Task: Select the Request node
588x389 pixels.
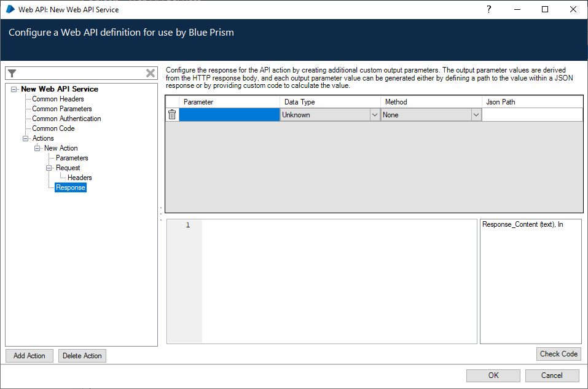Action: tap(68, 168)
